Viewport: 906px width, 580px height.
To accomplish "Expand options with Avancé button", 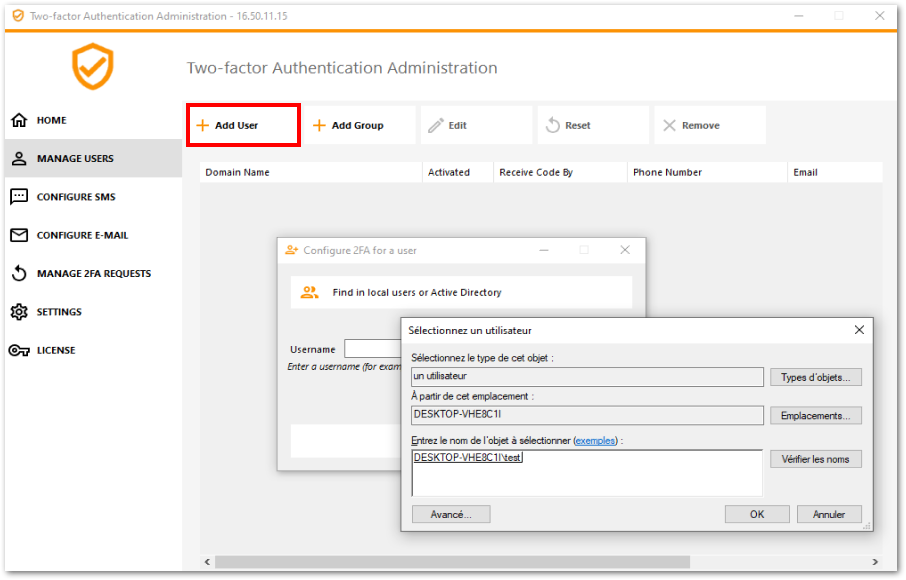I will [x=450, y=514].
